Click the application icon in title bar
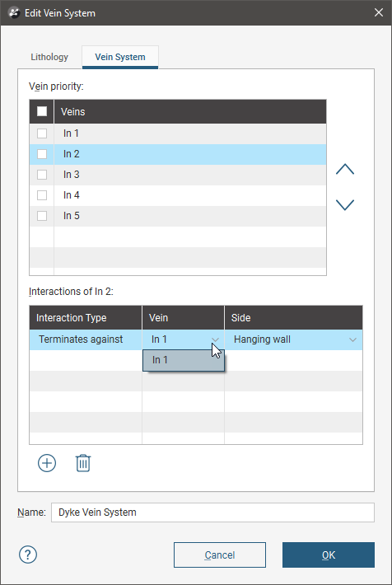 click(14, 12)
